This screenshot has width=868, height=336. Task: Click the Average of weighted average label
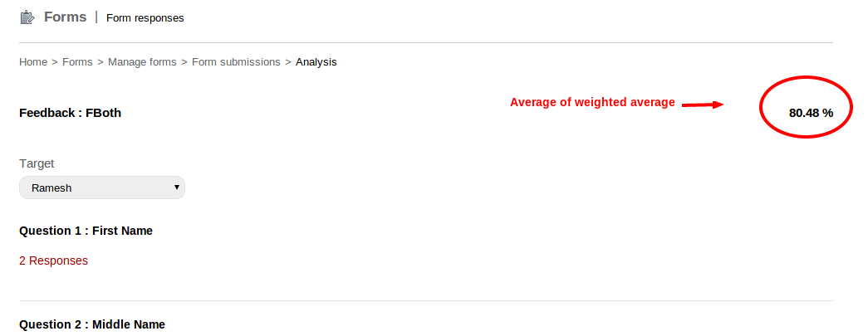(592, 103)
